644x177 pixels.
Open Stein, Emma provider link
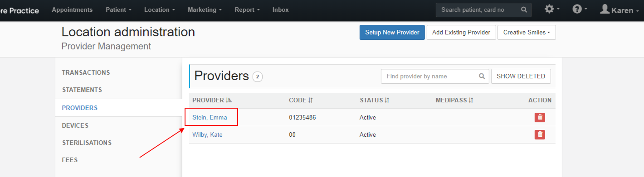click(210, 117)
